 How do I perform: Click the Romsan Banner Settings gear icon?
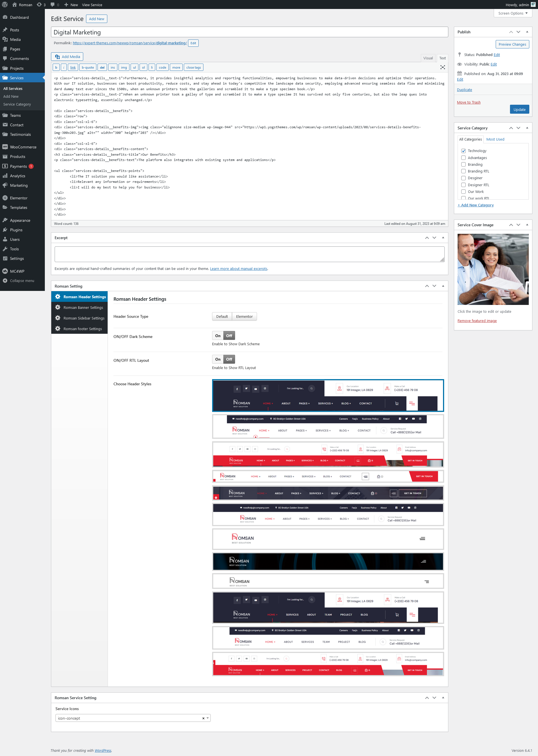pyautogui.click(x=58, y=307)
